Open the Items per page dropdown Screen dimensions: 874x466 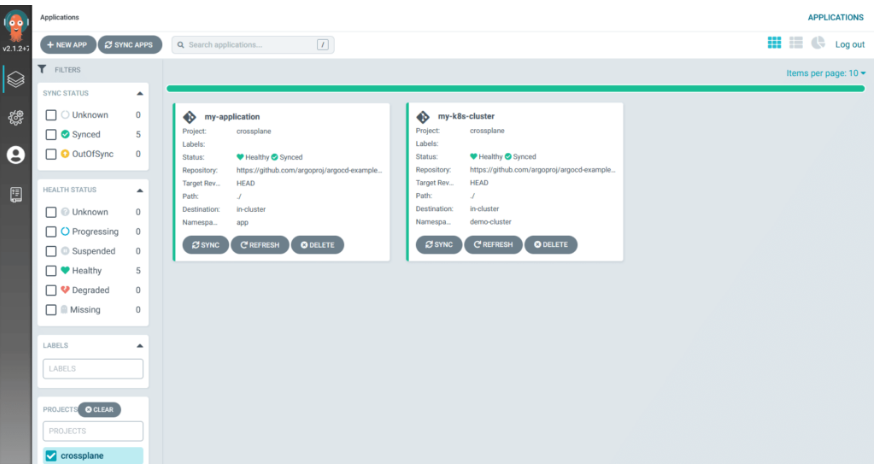tap(826, 73)
